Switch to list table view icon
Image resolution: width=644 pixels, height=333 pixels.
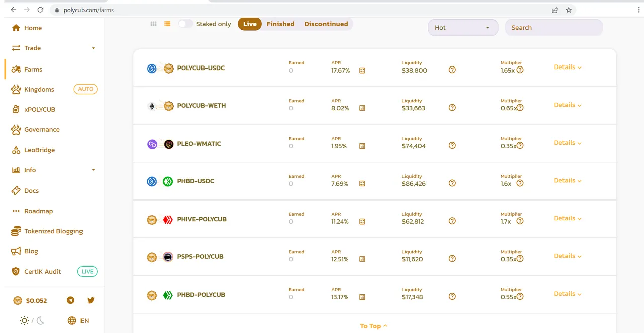(x=167, y=24)
